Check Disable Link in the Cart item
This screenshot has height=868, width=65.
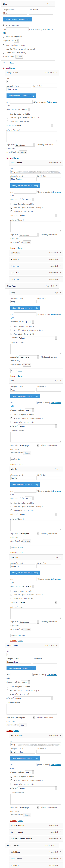click(11, 422)
